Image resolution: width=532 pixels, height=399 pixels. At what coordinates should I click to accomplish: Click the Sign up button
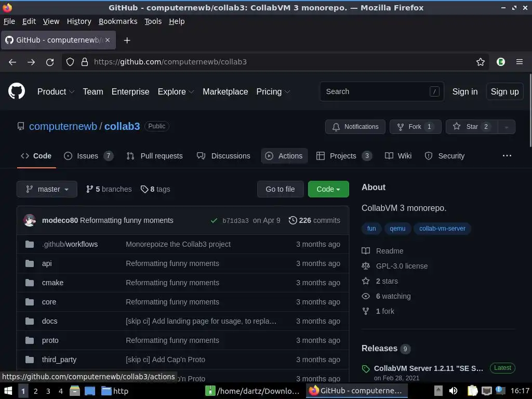[504, 91]
